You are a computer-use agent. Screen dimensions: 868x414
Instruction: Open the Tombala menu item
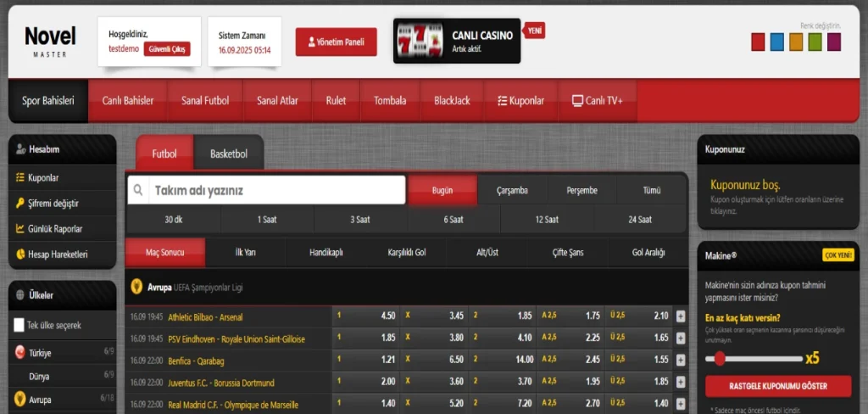tap(390, 101)
